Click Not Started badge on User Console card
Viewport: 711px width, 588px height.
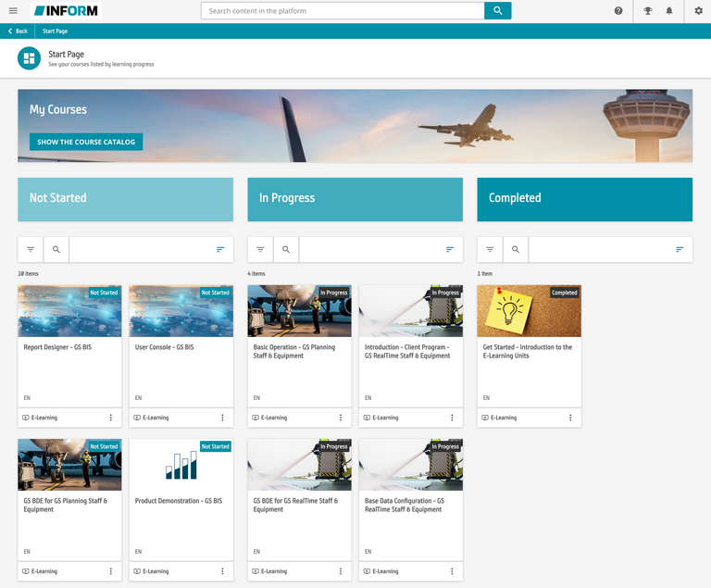(x=216, y=293)
